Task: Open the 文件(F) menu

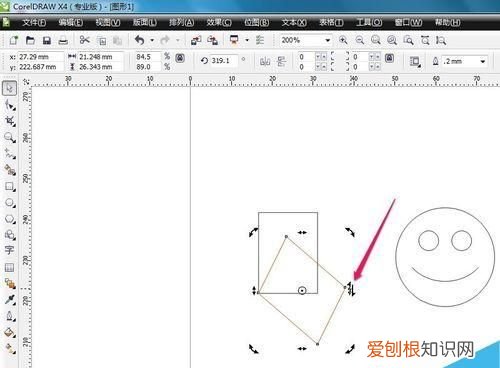Action: pyautogui.click(x=34, y=22)
